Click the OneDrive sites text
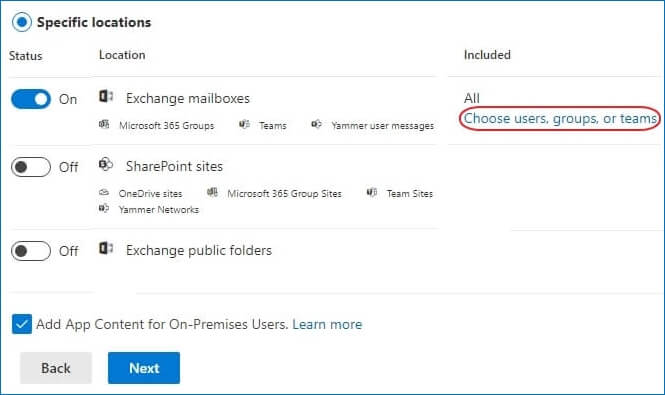Screen dimensions: 665x395 pyautogui.click(x=151, y=194)
